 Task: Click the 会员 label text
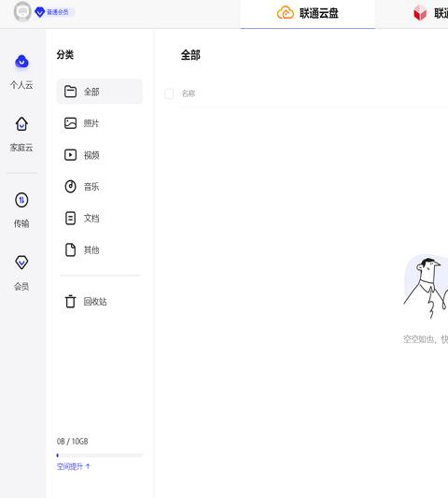21,286
